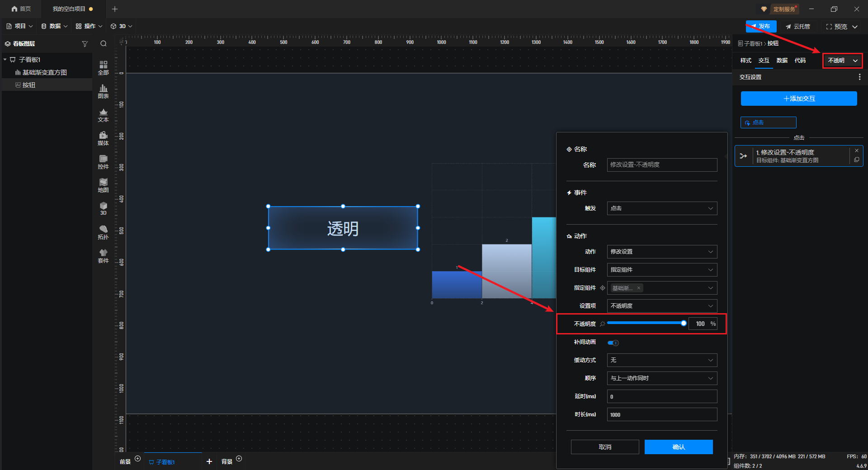Open the 缓动方式 easing dropdown

coord(661,360)
